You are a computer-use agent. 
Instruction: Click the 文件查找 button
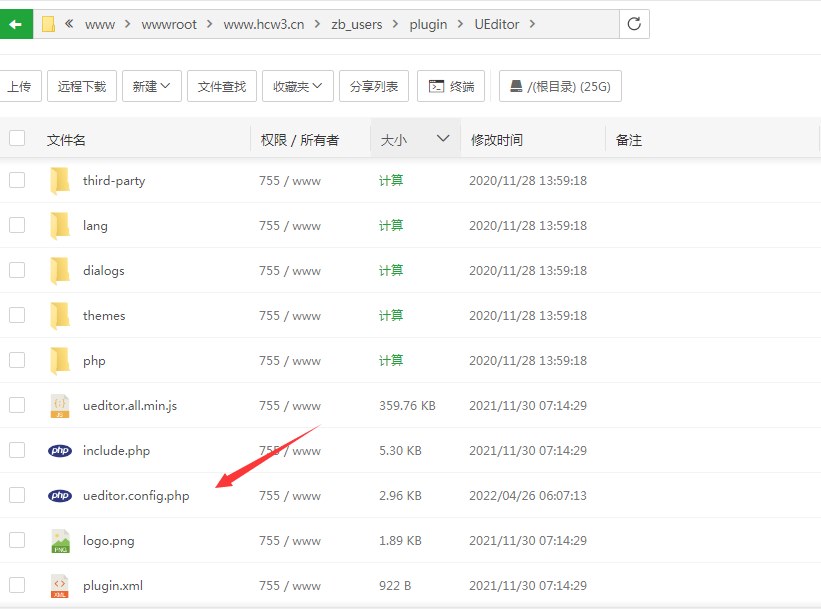pyautogui.click(x=222, y=87)
